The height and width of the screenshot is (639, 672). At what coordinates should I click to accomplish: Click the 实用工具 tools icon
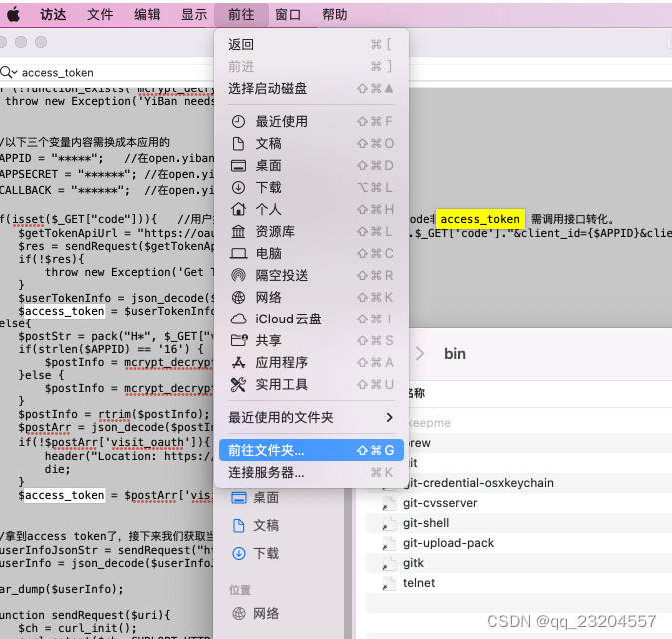click(x=239, y=385)
